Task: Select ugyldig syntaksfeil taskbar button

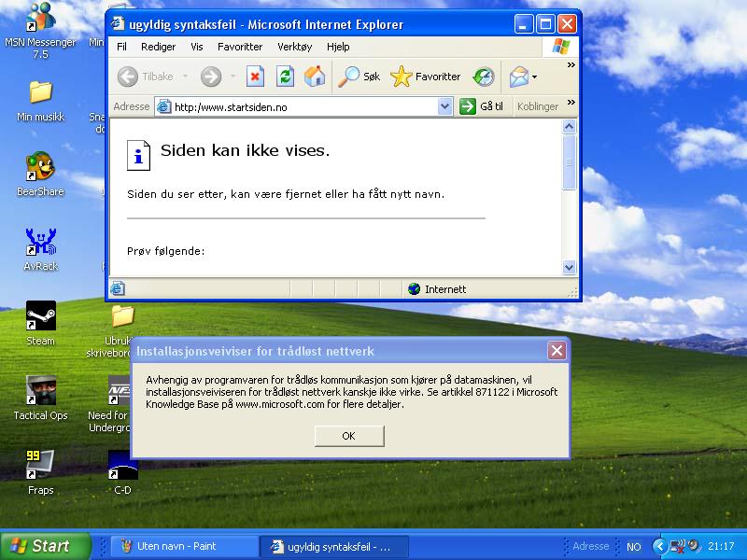Action: coord(334,546)
